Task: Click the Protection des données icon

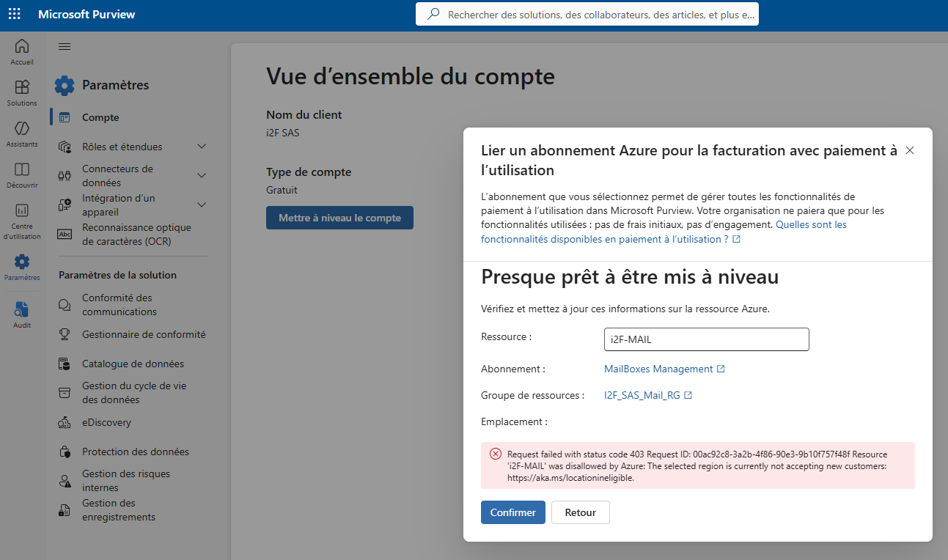Action: point(65,452)
